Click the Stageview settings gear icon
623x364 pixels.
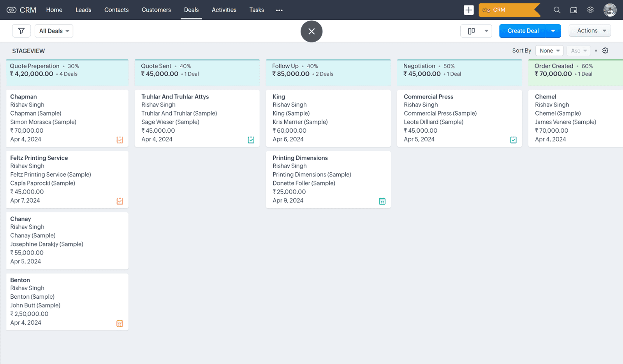pyautogui.click(x=605, y=51)
